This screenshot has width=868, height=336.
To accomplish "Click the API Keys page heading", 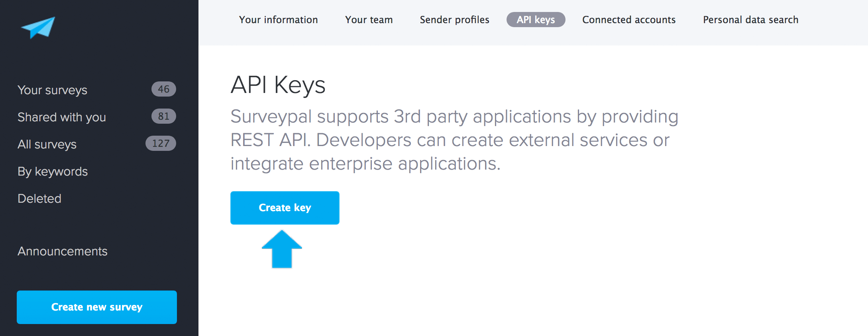I will (x=279, y=84).
